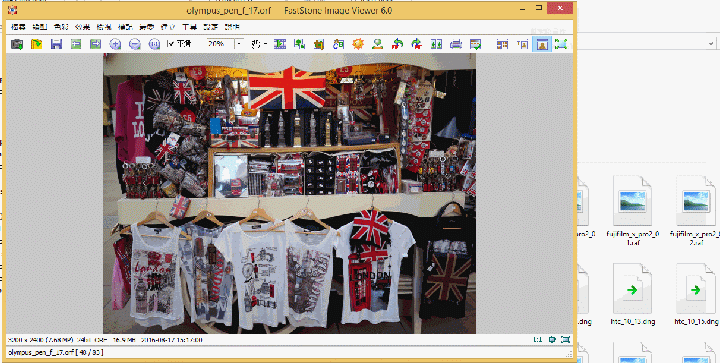Select rightmost fujifilm_x_pro2 file in Explorer
This screenshot has width=720, height=363.
coord(695,210)
